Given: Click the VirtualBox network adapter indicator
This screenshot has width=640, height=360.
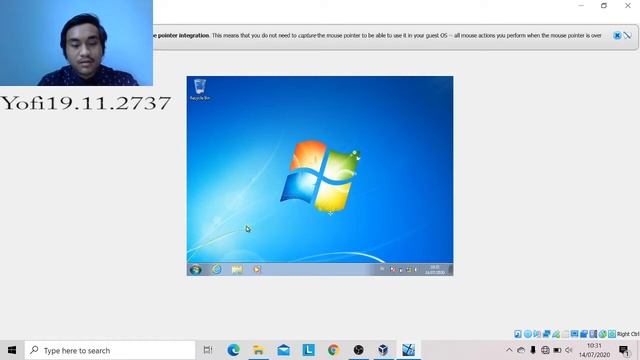Looking at the screenshot, I should point(547,334).
